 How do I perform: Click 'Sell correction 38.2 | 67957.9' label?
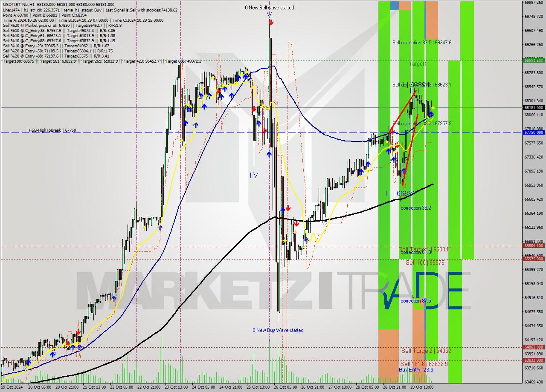tap(422, 124)
